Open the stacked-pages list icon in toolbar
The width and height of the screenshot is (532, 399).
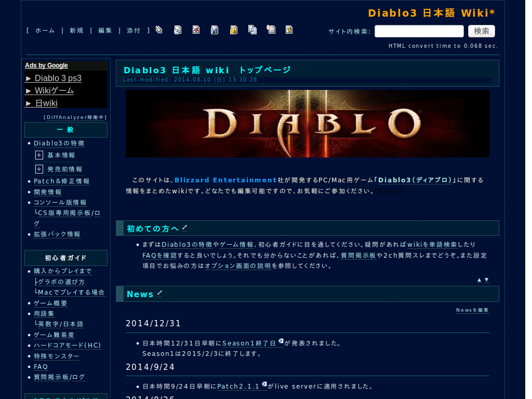[x=159, y=30]
